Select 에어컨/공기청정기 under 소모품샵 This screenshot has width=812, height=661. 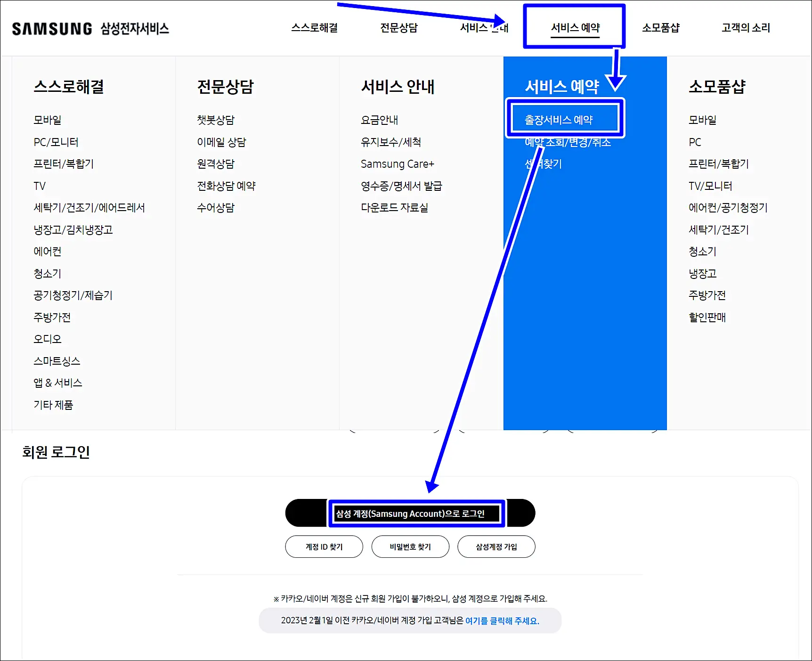728,208
